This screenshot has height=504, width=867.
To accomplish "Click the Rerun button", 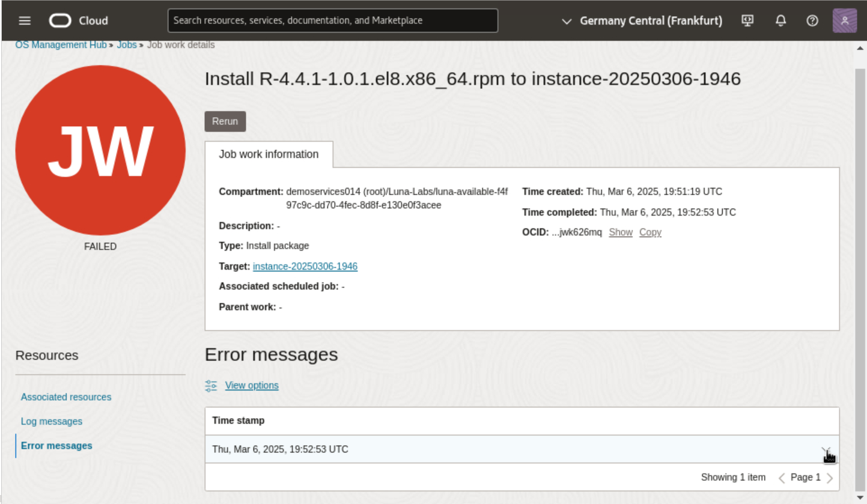I will (x=225, y=121).
